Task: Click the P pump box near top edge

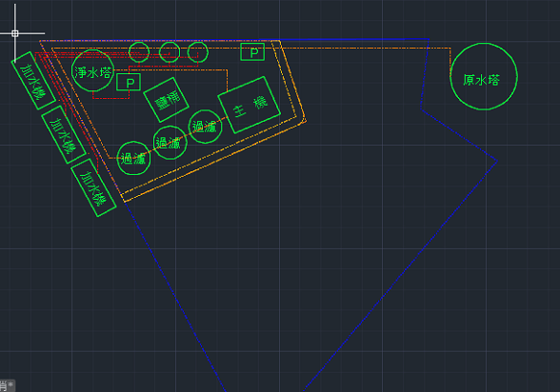Action: [252, 52]
